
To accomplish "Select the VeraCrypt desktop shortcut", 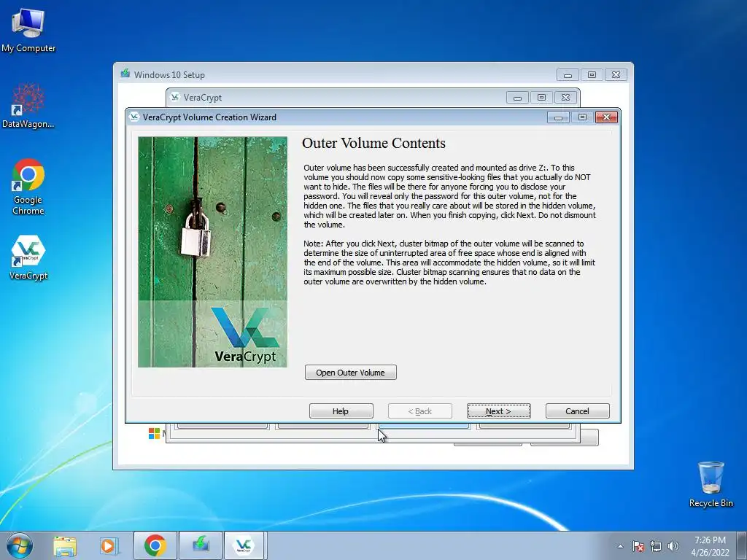I will click(28, 257).
